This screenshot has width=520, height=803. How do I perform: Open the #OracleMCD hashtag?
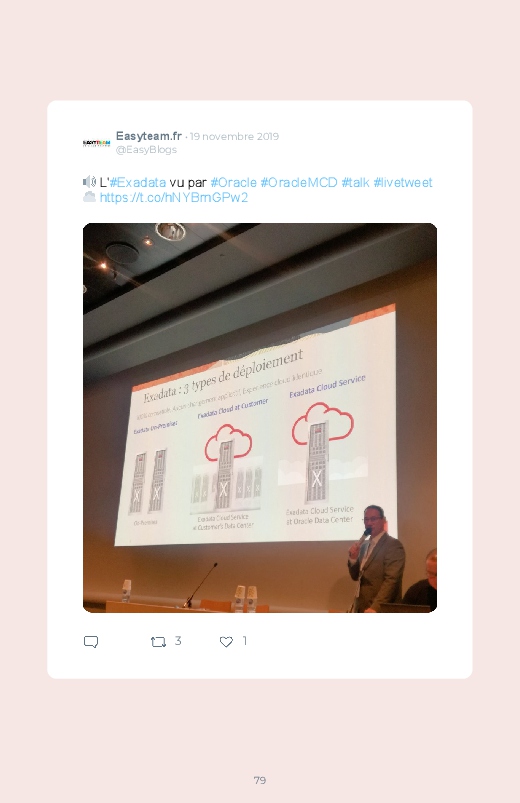(x=299, y=182)
